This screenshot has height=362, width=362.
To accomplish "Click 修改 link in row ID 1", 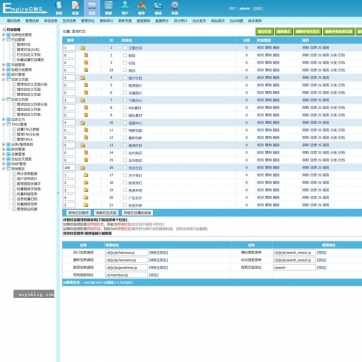I will (260, 48).
